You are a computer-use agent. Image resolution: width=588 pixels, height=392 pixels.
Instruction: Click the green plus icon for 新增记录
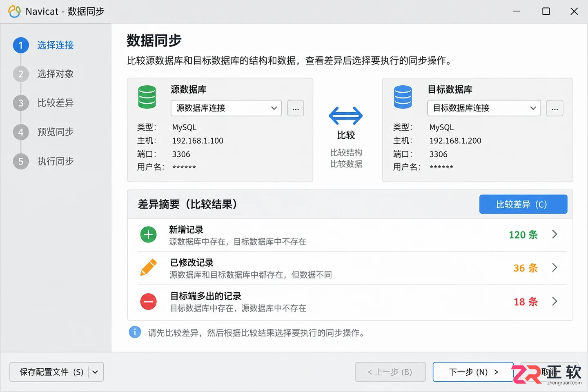coord(149,235)
